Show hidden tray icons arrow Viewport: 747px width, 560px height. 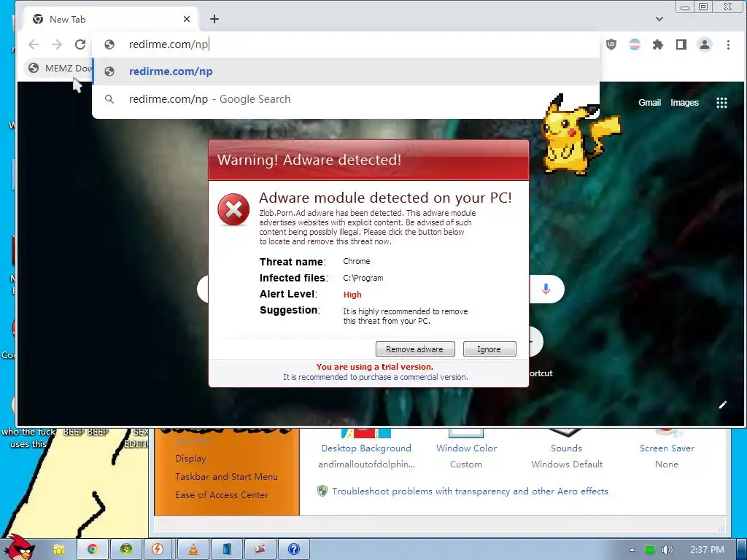pyautogui.click(x=632, y=550)
